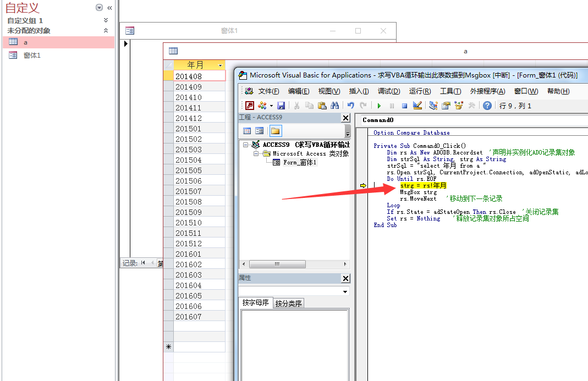This screenshot has width=588, height=381.
Task: Collapse the 未分配的对象 navigation group
Action: point(106,30)
